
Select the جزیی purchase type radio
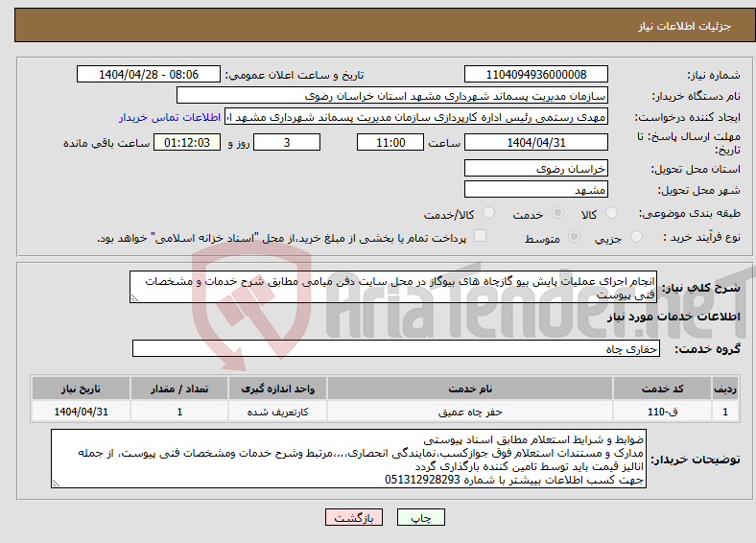pyautogui.click(x=636, y=237)
